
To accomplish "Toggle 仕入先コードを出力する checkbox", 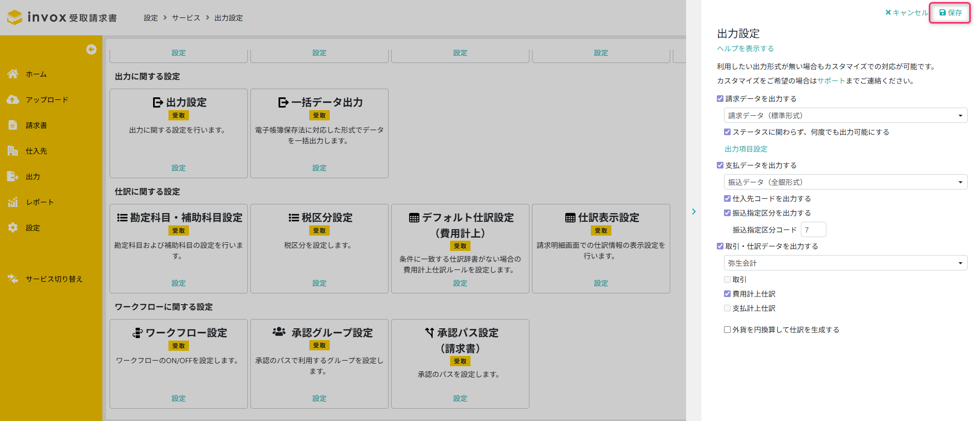I will tap(727, 199).
